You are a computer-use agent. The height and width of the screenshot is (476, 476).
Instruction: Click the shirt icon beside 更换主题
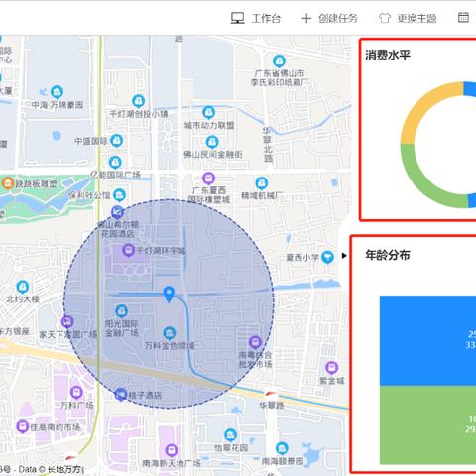pyautogui.click(x=385, y=18)
